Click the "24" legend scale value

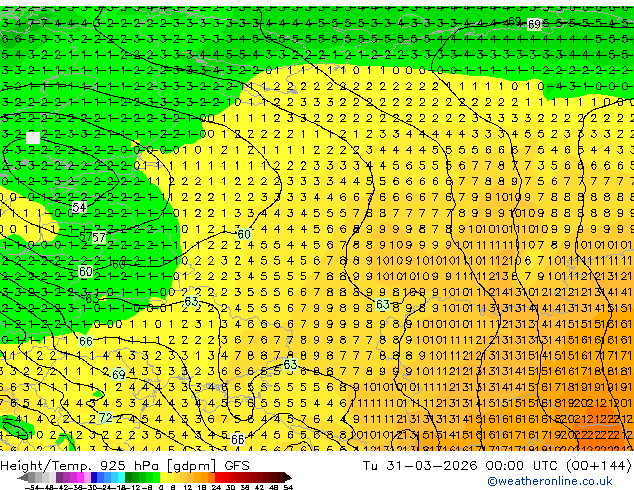click(x=216, y=488)
